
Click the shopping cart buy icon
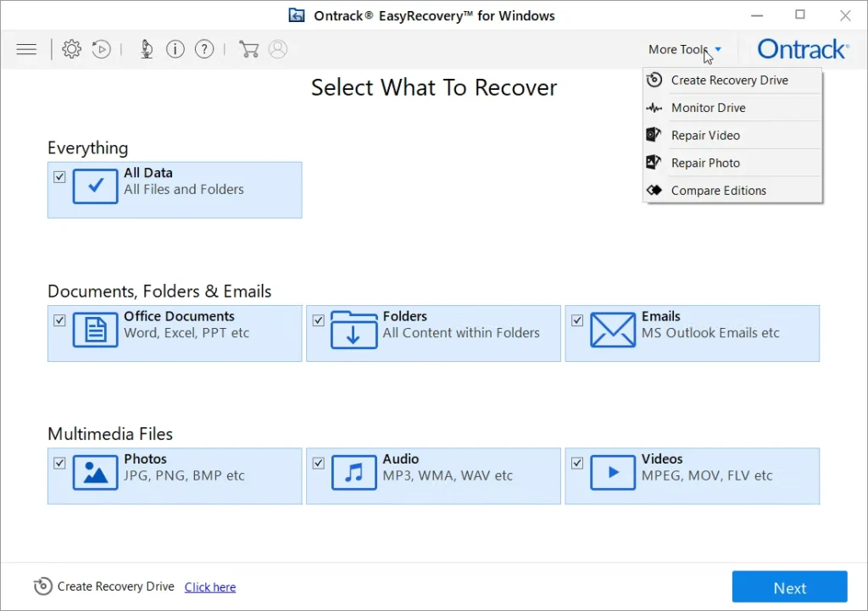click(248, 49)
